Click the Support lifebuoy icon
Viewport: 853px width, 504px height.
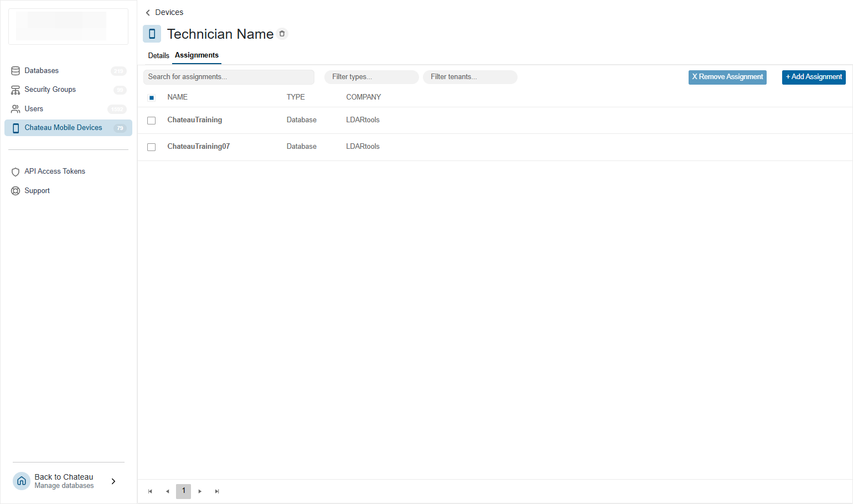coord(15,191)
